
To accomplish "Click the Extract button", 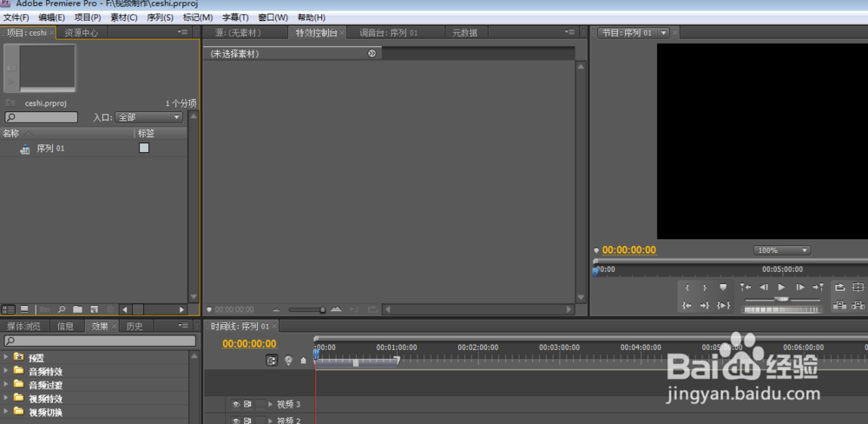I will click(x=858, y=305).
